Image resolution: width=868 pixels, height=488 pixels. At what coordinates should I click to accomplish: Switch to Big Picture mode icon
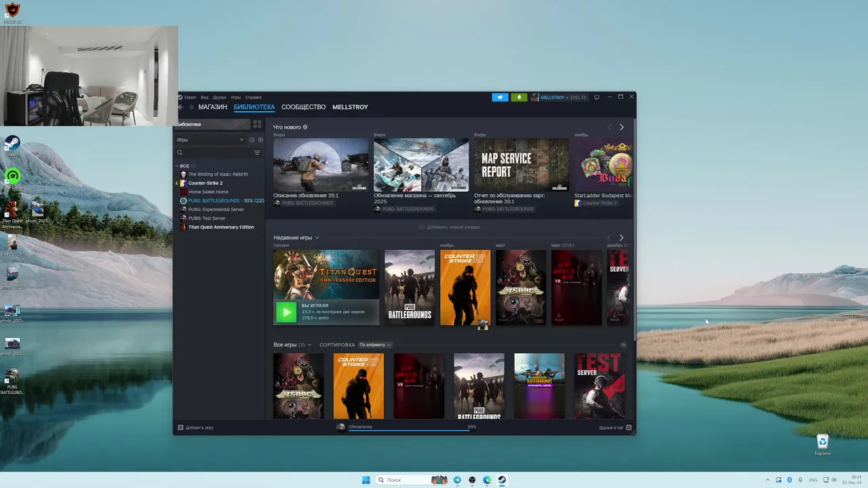(x=597, y=97)
